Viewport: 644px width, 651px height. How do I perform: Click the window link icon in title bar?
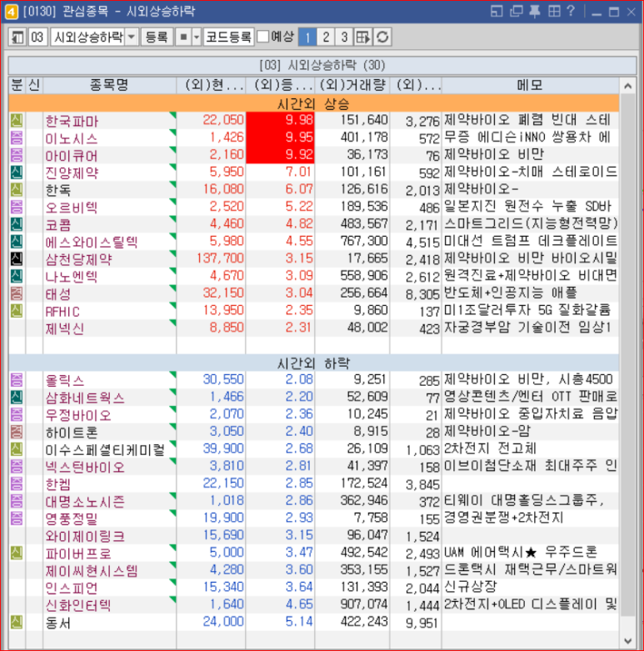coord(497,11)
